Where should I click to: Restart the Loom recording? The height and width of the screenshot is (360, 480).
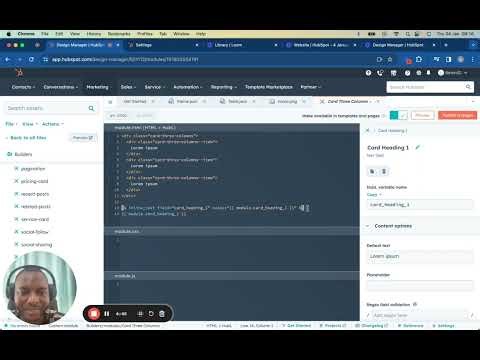click(x=151, y=314)
